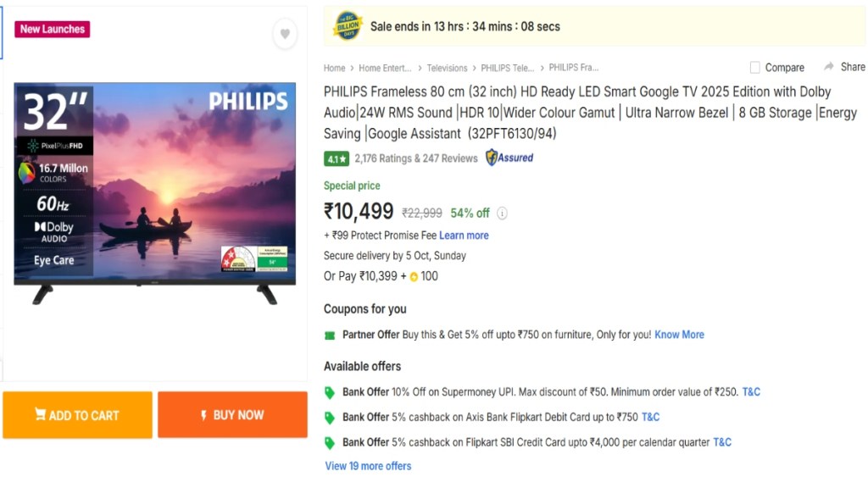Click the price info icon
868x488 pixels.
[502, 213]
